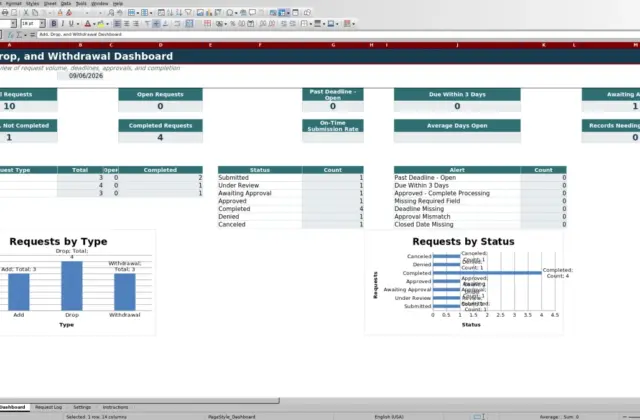Open Find and Replace icon
Screen dimensions: 640x420
coord(111,13)
